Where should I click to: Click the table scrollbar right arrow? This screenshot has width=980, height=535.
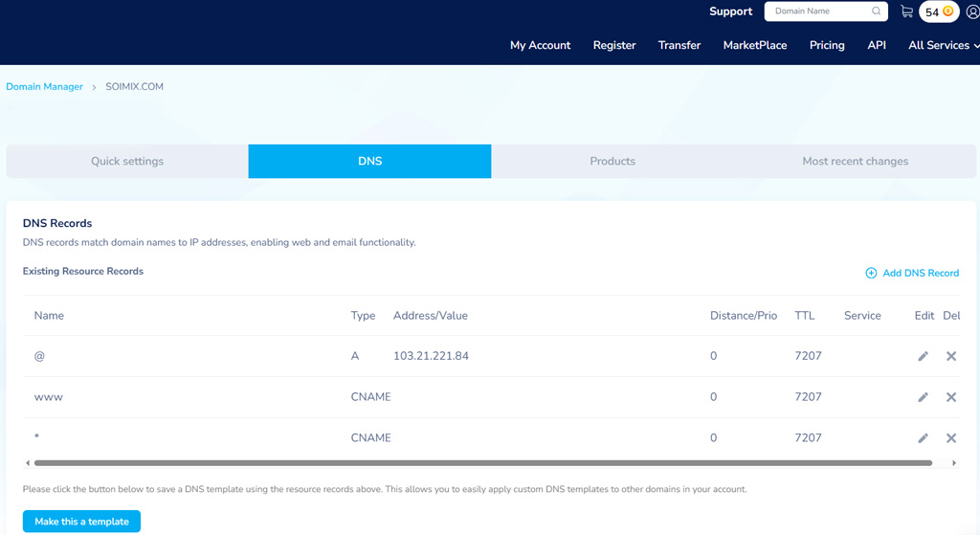click(954, 463)
